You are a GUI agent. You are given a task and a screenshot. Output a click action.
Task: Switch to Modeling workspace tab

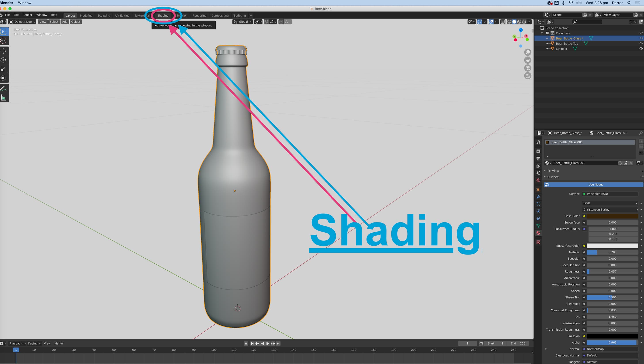point(86,15)
